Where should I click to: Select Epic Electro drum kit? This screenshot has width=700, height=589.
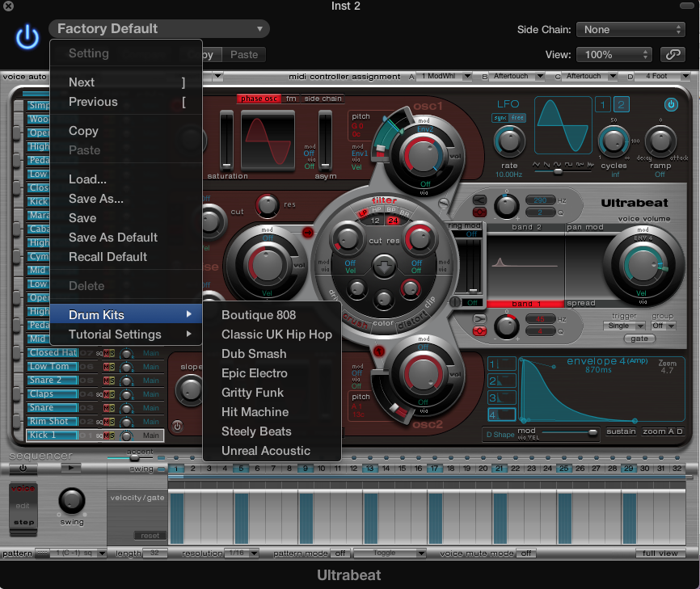pyautogui.click(x=272, y=373)
